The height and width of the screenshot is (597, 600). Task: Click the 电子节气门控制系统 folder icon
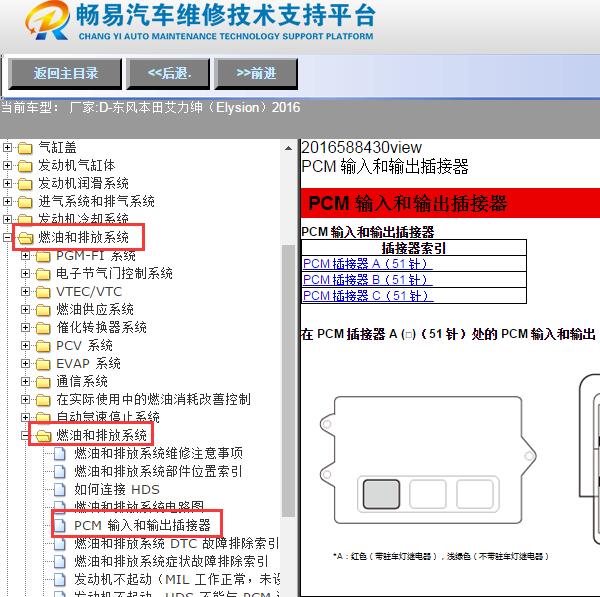[43, 274]
